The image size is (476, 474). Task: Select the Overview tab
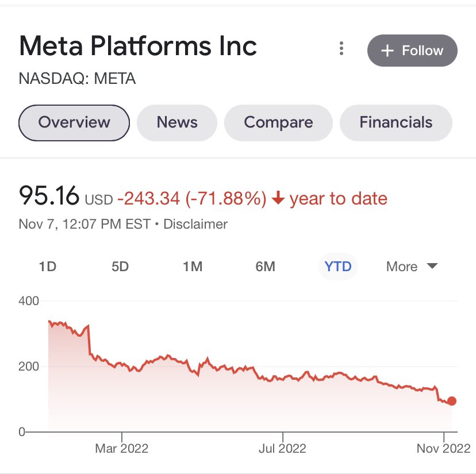click(x=74, y=122)
